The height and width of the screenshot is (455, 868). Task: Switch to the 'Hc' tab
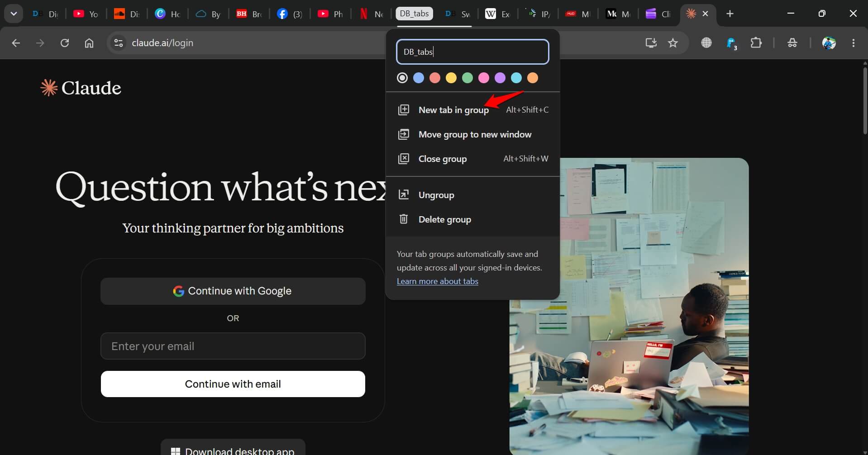167,14
